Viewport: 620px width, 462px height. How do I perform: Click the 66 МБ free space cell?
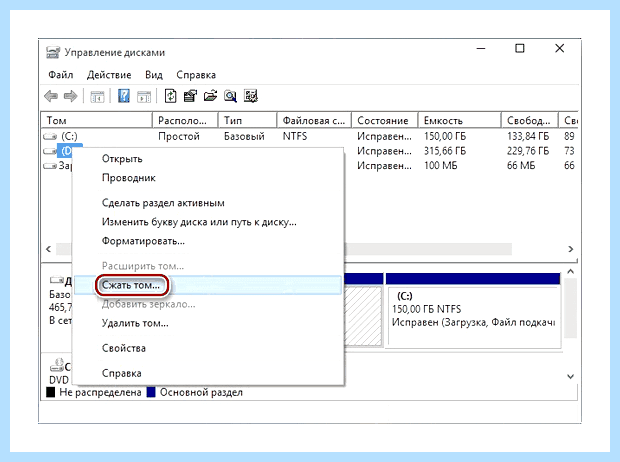[521, 165]
